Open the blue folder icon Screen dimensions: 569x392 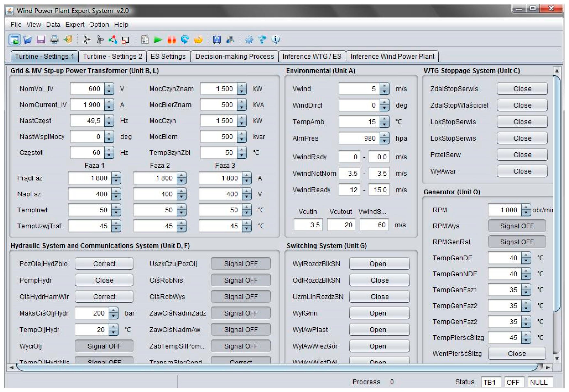(28, 40)
